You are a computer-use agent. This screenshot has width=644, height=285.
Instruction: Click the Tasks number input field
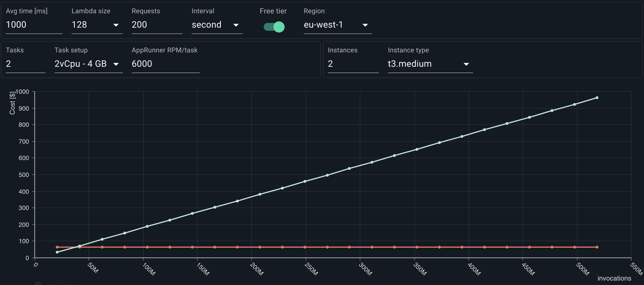pos(25,64)
